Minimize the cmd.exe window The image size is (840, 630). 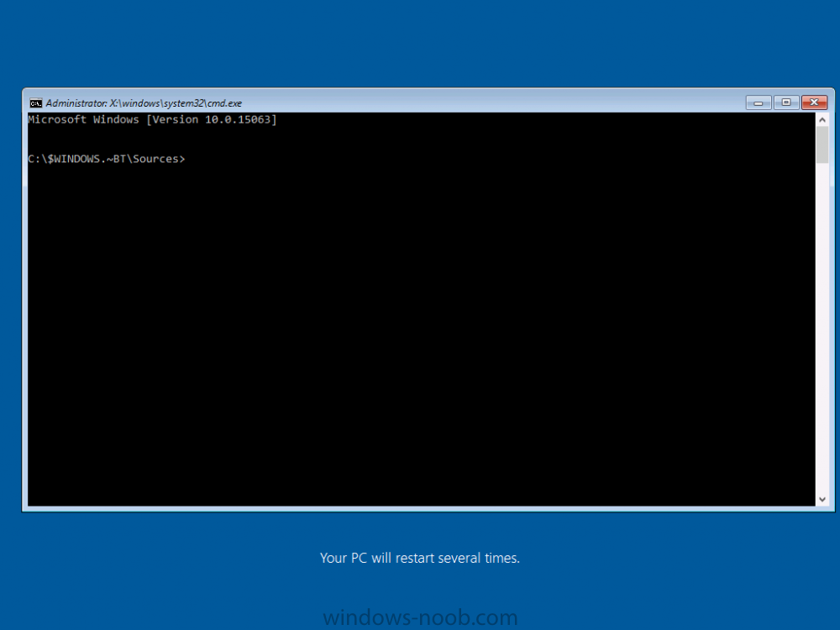758,102
